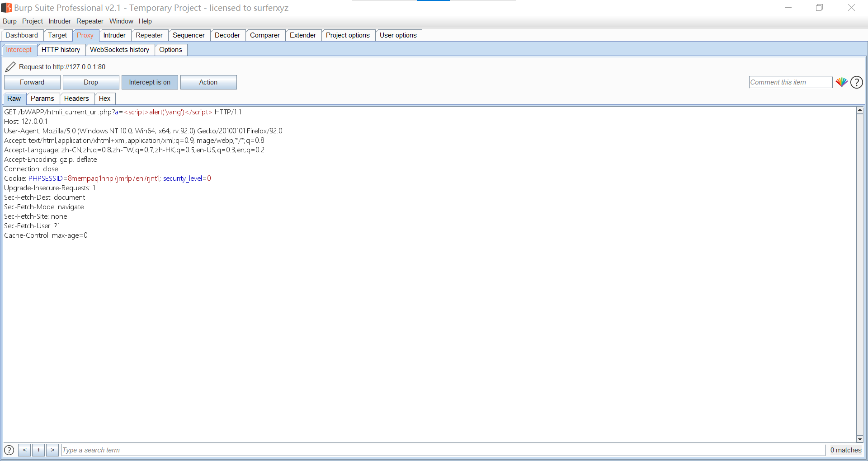Viewport: 868px width, 461px height.
Task: Open the Intruder menu in menu bar
Action: [x=60, y=21]
